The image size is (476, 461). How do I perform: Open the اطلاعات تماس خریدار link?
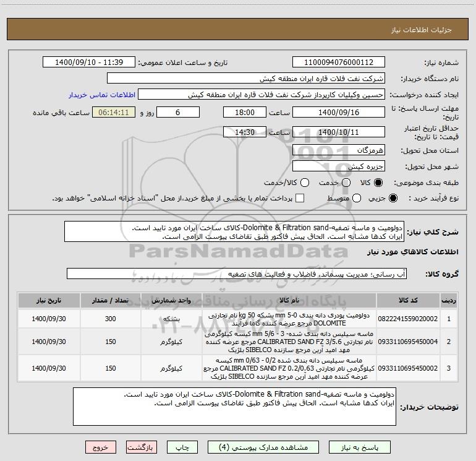(x=102, y=95)
